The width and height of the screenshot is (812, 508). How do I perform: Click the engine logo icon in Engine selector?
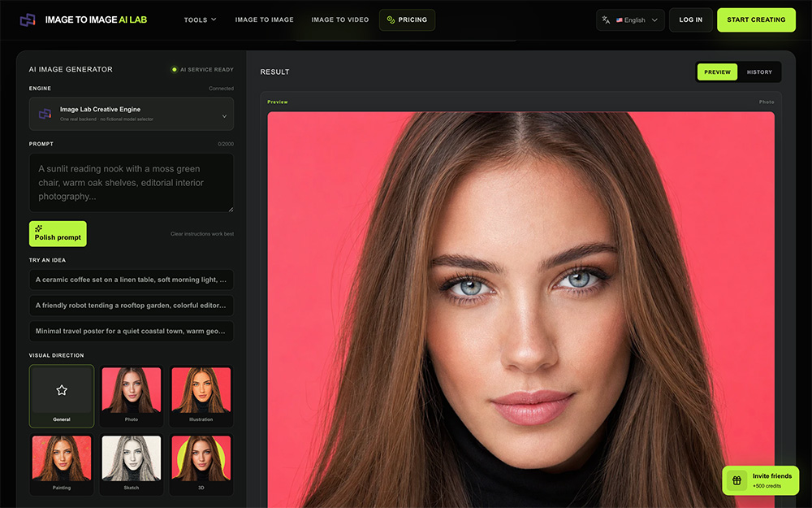coord(45,114)
